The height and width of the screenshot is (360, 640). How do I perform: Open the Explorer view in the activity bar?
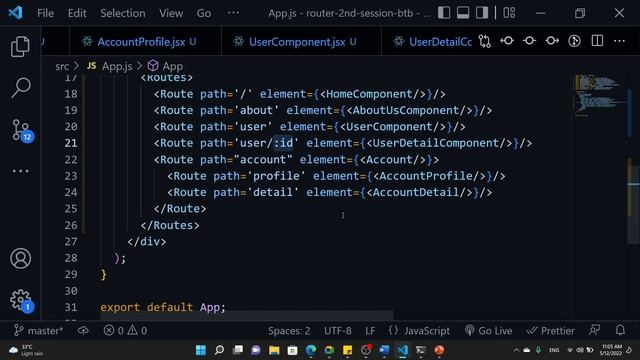tap(20, 46)
